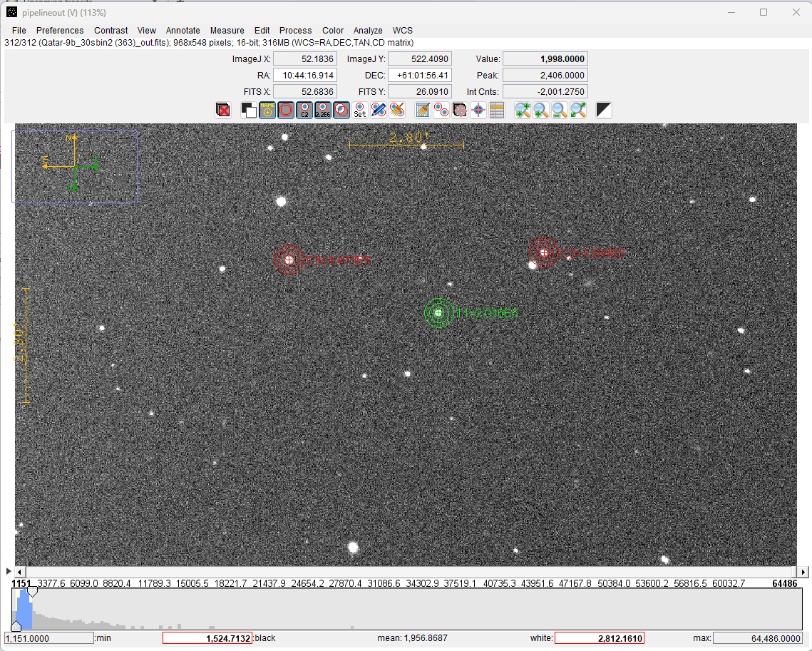
Task: Open the Set aperture settings tool
Action: click(x=360, y=110)
